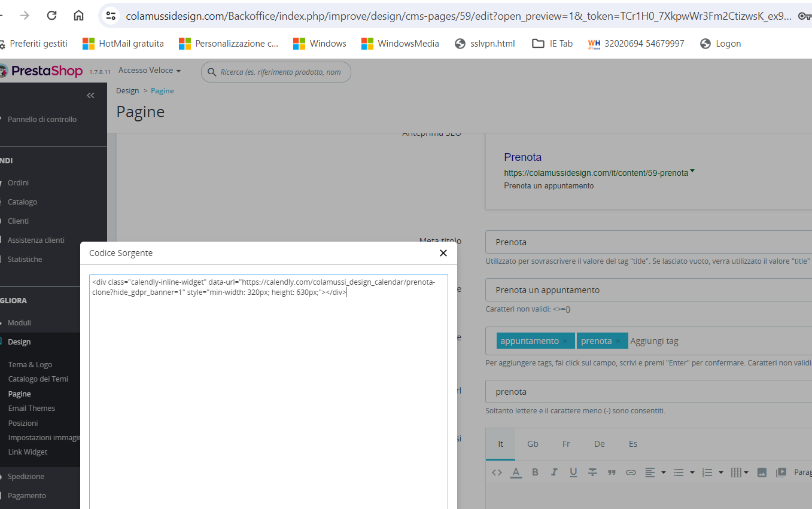Click the Pagine breadcrumb link

point(162,91)
